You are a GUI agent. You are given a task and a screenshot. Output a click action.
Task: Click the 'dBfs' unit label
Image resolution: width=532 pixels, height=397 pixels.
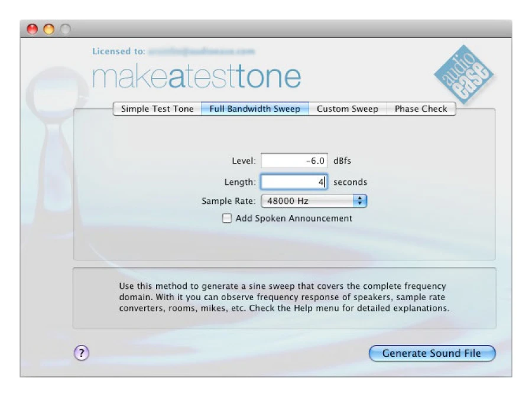point(342,161)
